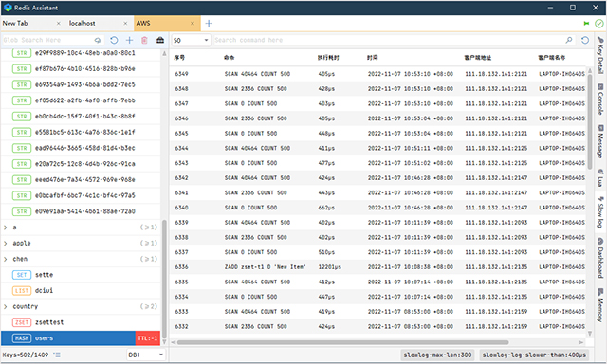Screen dimensions: 607x364
Task: Click slow log row number 6349
Action: click(181, 74)
